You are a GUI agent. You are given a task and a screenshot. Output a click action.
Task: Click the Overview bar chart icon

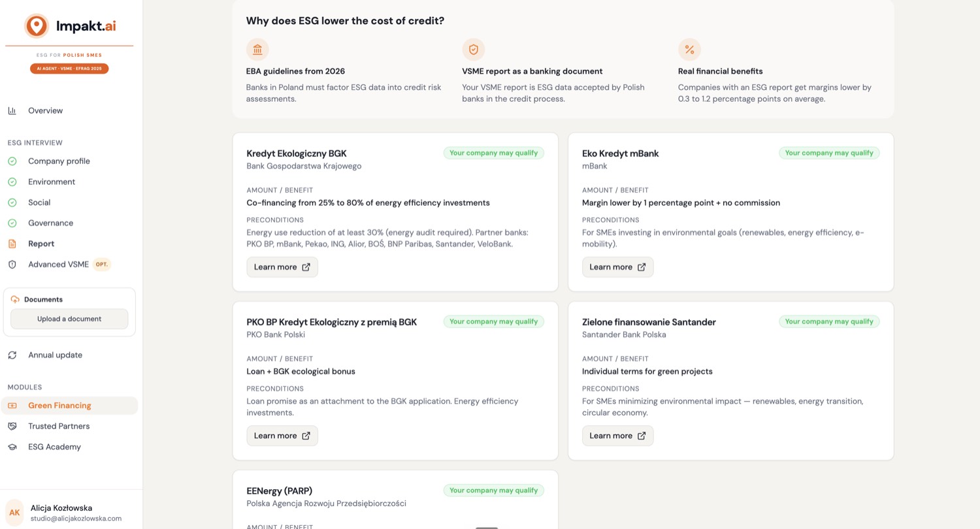[12, 110]
